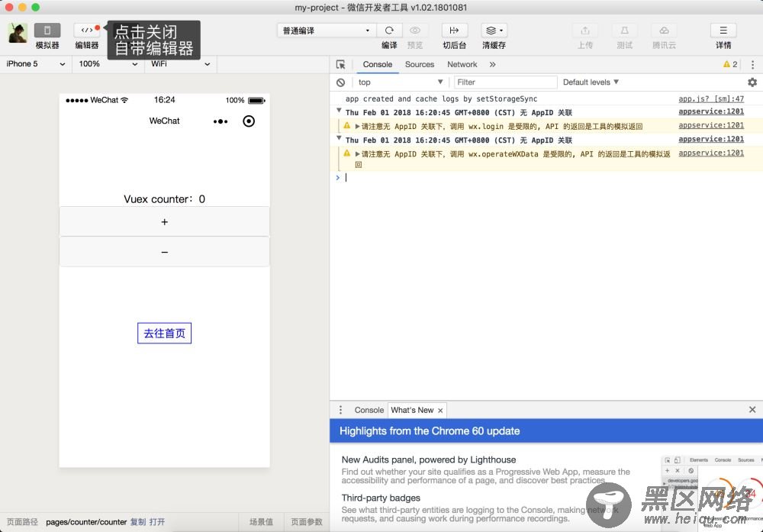This screenshot has height=532, width=763.
Task: Click the test (测试) flask icon
Action: point(624,31)
